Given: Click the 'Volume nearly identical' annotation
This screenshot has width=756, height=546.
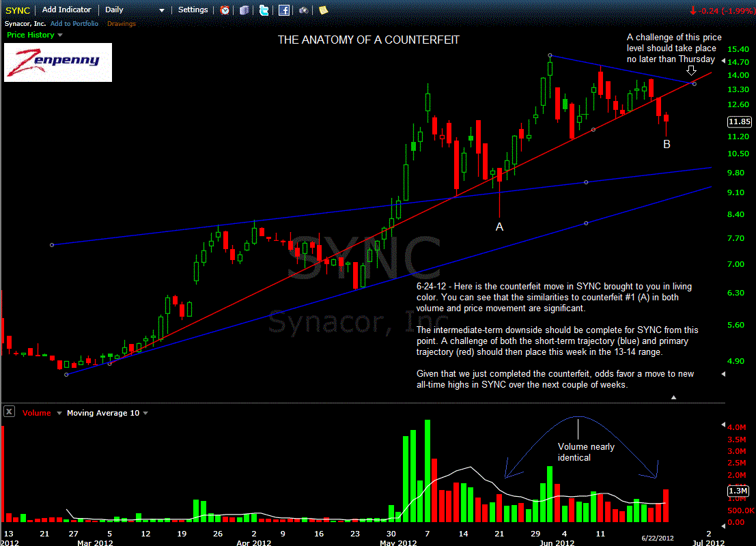Looking at the screenshot, I should tap(586, 452).
